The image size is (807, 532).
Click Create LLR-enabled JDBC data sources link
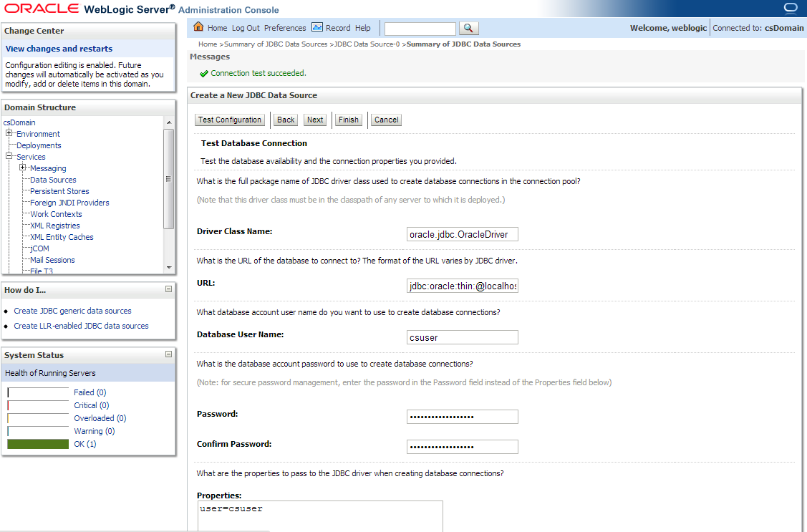(x=82, y=326)
